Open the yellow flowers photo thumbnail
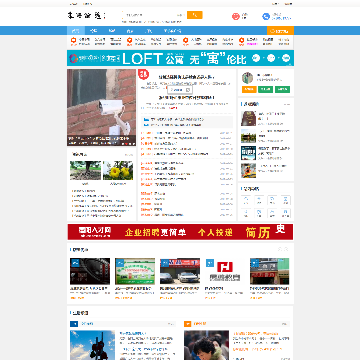This screenshot has height=360, width=360. tap(118, 170)
